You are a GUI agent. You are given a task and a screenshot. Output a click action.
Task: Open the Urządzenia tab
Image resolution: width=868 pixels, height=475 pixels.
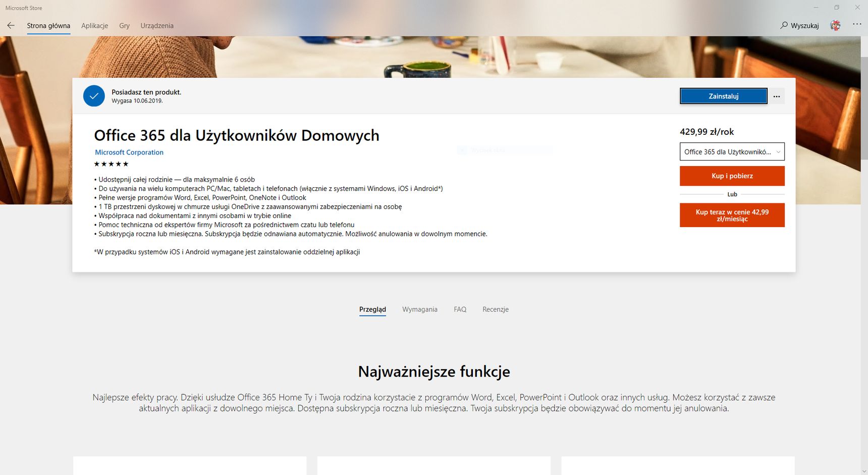click(157, 26)
